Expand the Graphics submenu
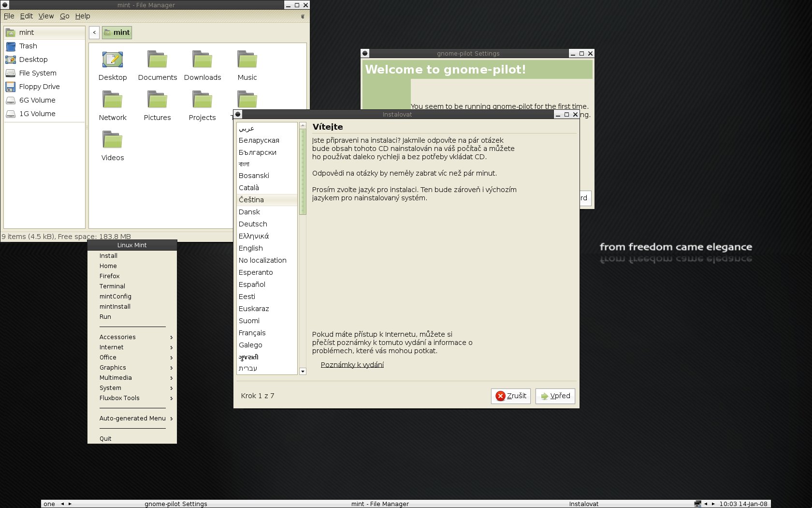Viewport: 812px width, 508px height. click(x=132, y=368)
